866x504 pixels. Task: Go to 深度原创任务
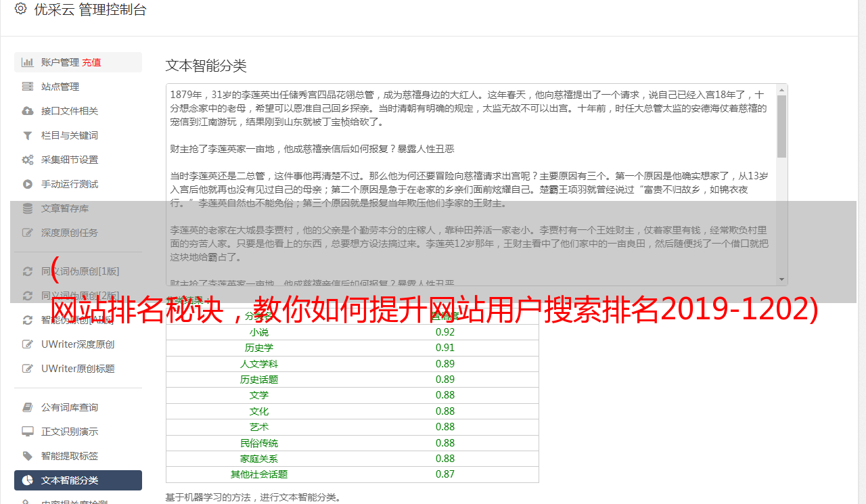tap(78, 233)
